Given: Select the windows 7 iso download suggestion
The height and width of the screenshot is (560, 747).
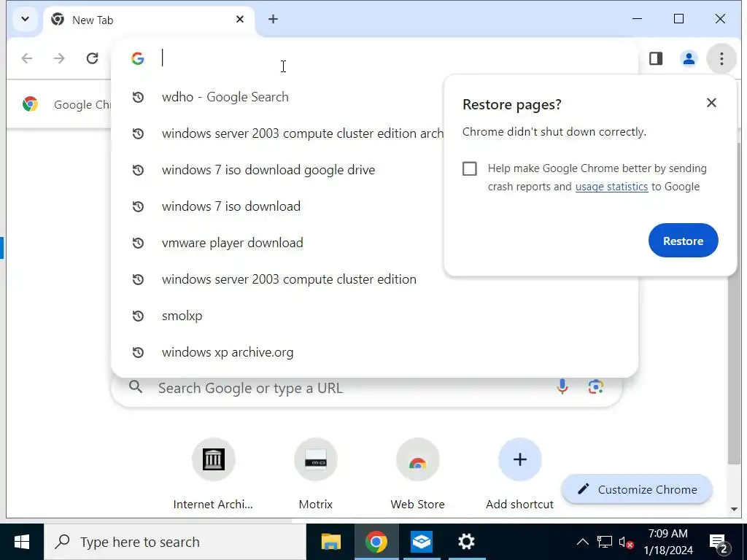Looking at the screenshot, I should point(279,206).
